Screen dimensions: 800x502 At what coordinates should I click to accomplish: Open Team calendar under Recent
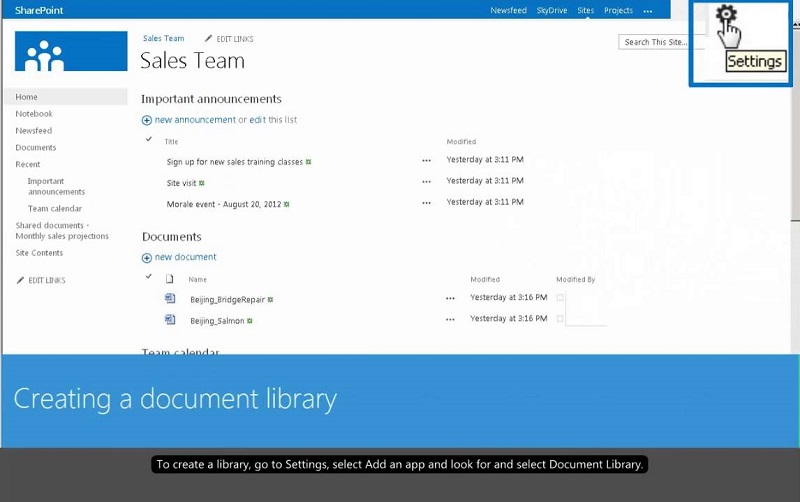(x=55, y=209)
